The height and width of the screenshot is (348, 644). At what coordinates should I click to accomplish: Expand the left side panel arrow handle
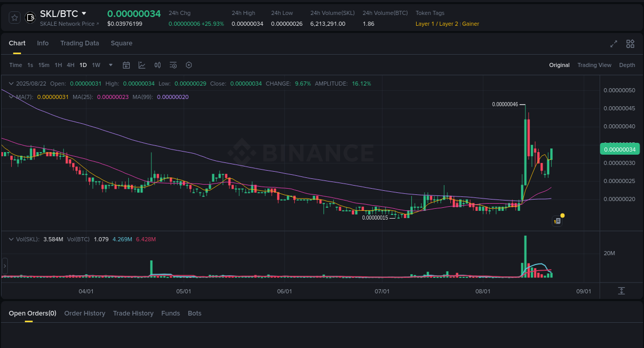click(x=5, y=266)
